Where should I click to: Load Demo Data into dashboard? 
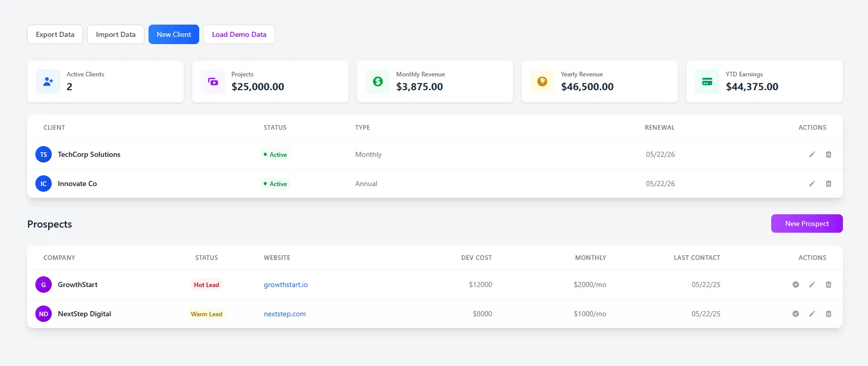tap(239, 34)
